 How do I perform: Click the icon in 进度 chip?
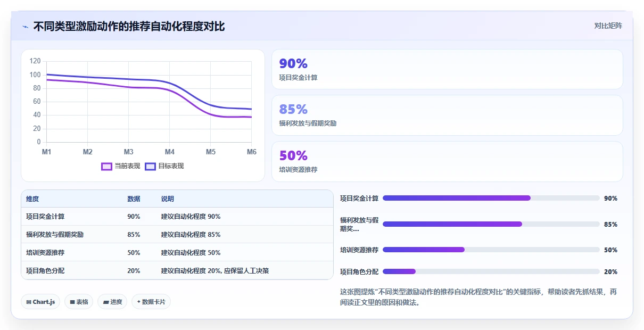(106, 302)
